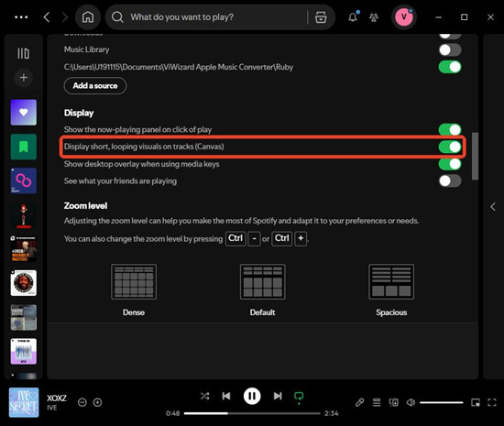Image resolution: width=504 pixels, height=426 pixels.
Task: Open the round portrait podcast tile in sidebar
Action: (x=24, y=283)
